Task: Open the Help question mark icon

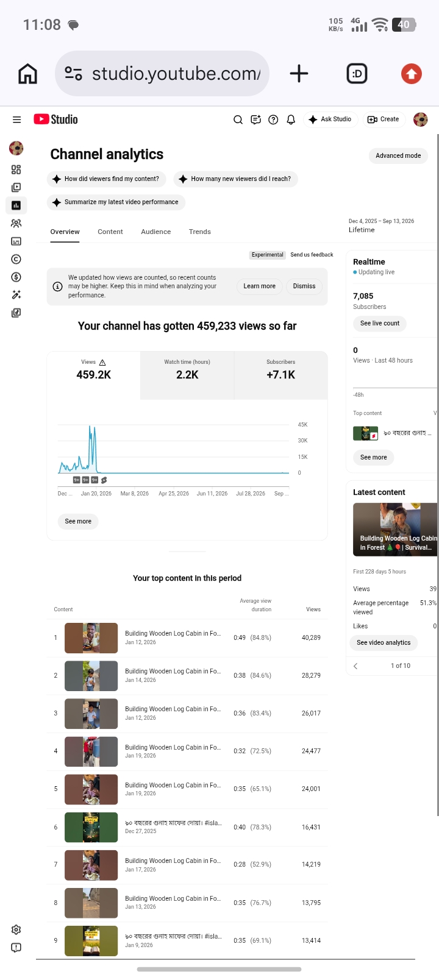Action: pos(273,119)
